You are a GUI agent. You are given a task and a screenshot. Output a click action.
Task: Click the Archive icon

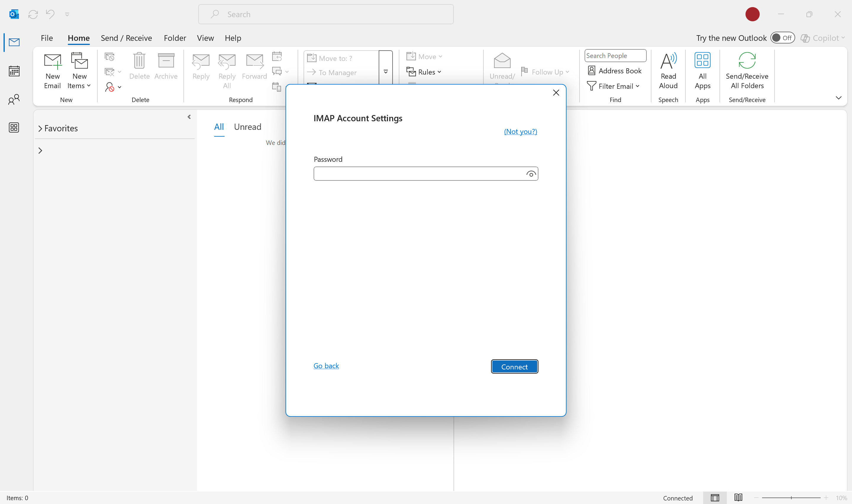click(x=166, y=67)
